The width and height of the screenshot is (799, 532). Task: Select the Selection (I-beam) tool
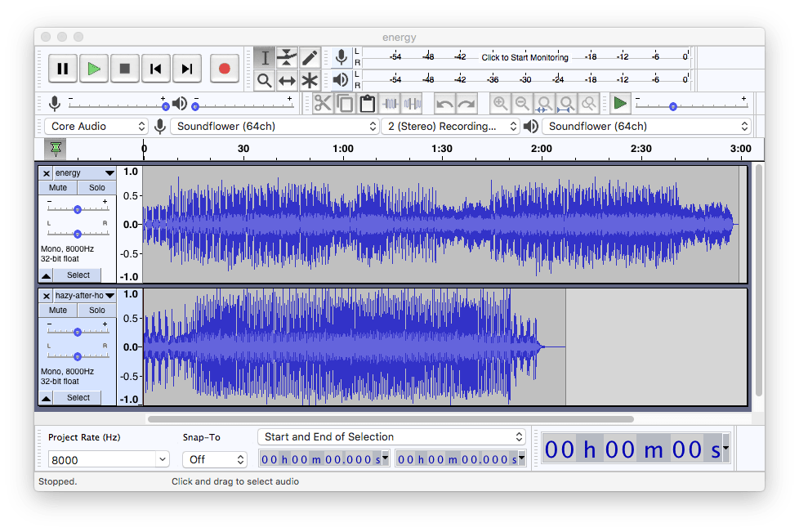(265, 57)
